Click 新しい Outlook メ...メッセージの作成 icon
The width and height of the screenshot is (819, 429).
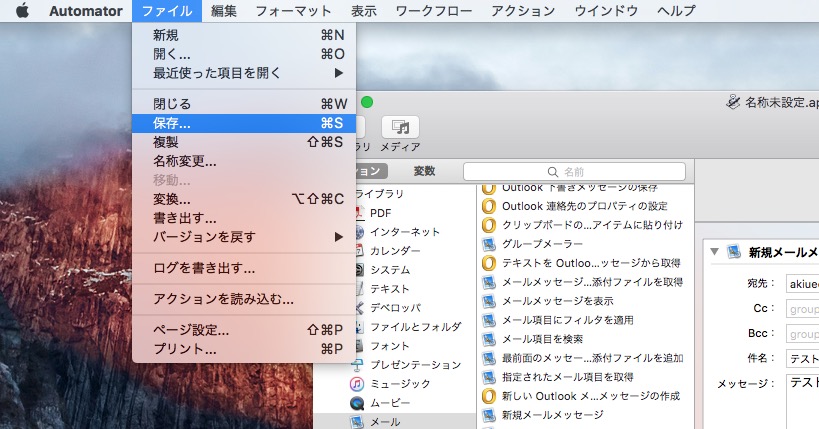[488, 396]
